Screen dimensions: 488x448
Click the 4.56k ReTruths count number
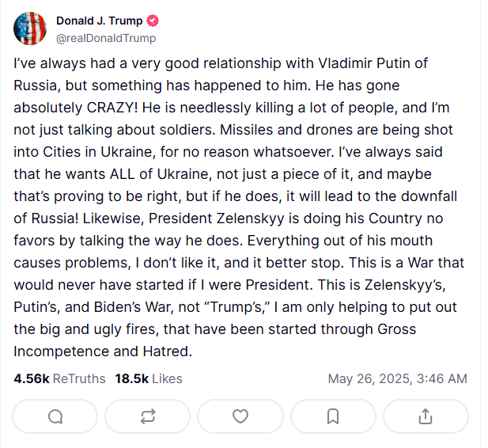pyautogui.click(x=32, y=378)
